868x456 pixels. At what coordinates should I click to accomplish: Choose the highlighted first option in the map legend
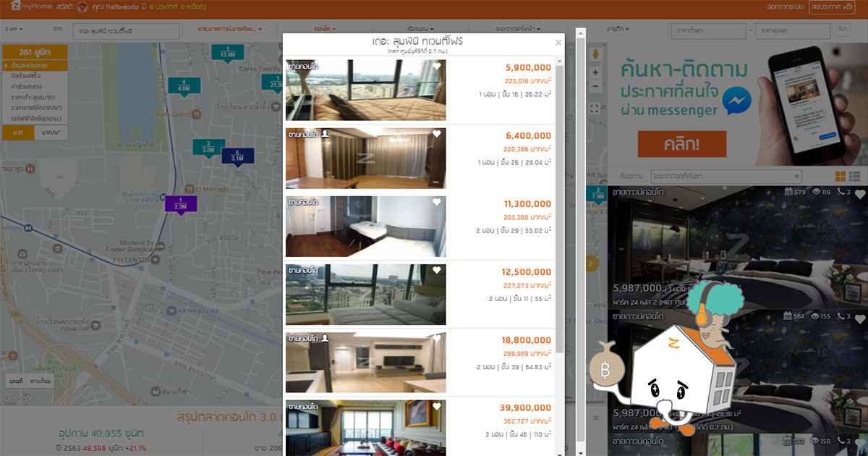coord(35,66)
